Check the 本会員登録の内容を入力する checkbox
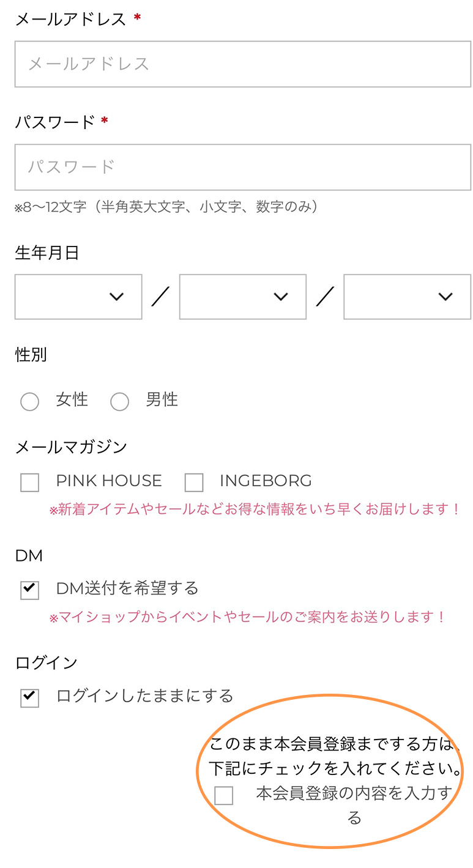This screenshot has width=473, height=868. [x=224, y=796]
